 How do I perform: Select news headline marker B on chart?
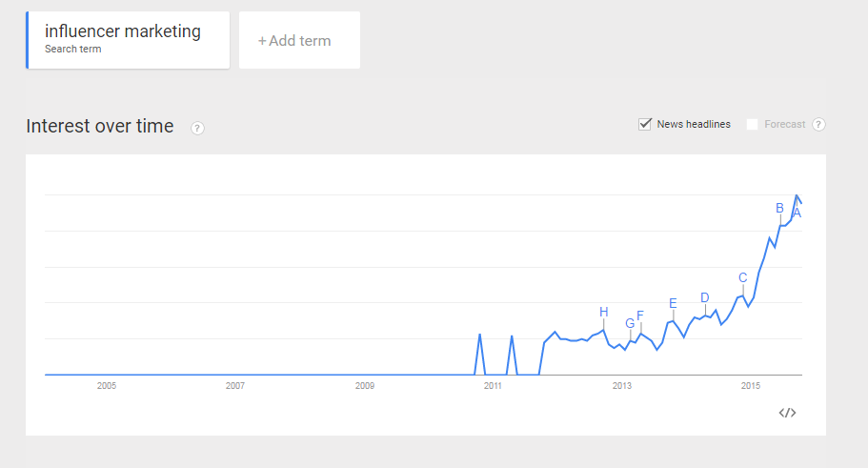pyautogui.click(x=779, y=208)
